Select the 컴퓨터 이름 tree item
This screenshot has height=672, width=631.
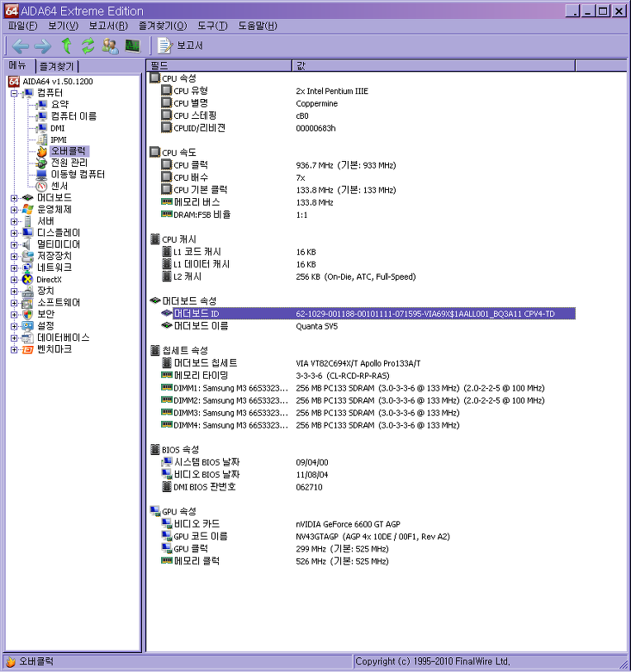point(74,116)
